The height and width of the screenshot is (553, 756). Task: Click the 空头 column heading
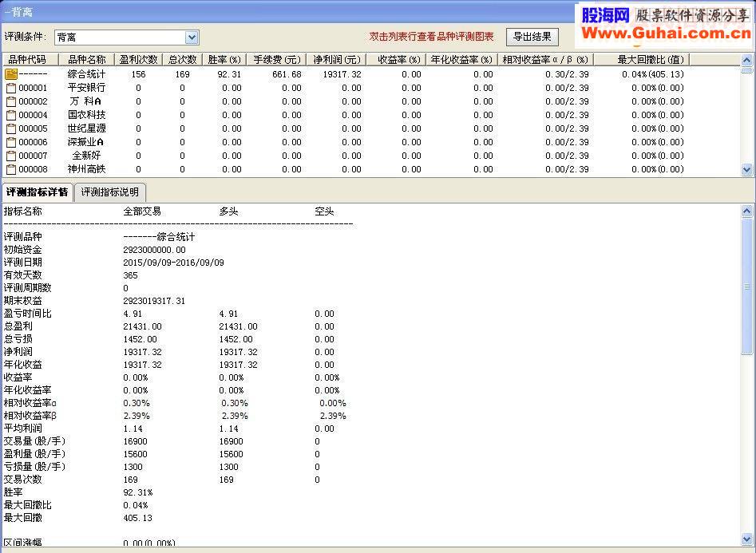click(324, 211)
